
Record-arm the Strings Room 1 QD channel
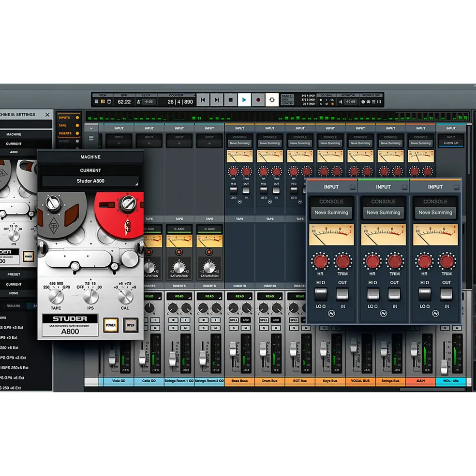tap(173, 320)
